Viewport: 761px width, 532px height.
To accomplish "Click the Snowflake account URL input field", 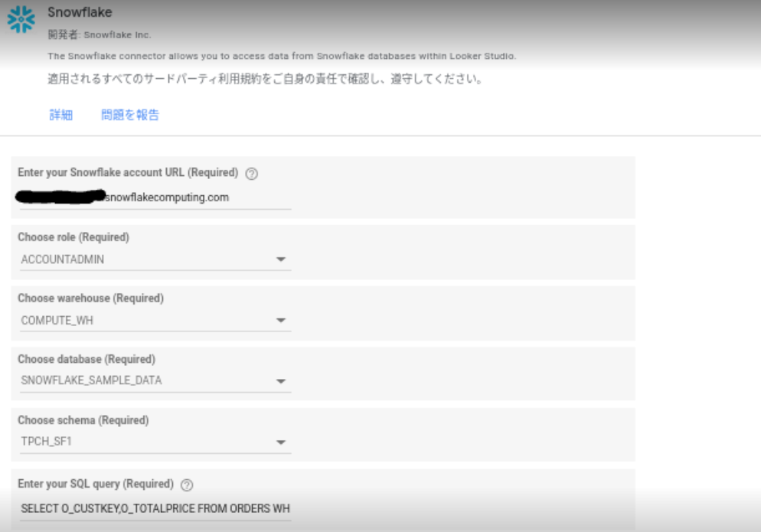I will tap(155, 197).
